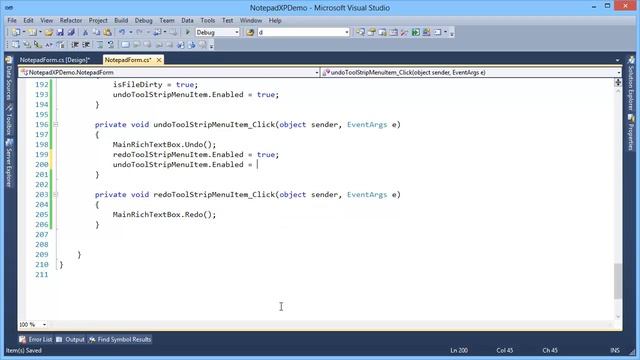Screen dimensions: 640x360
Task: Expand the Properties side tab
Action: coord(631,133)
